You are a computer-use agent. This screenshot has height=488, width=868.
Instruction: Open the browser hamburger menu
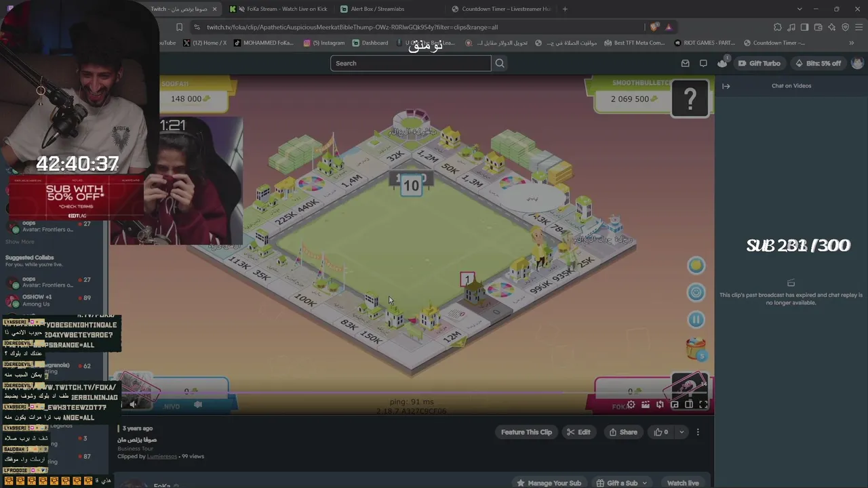click(859, 27)
